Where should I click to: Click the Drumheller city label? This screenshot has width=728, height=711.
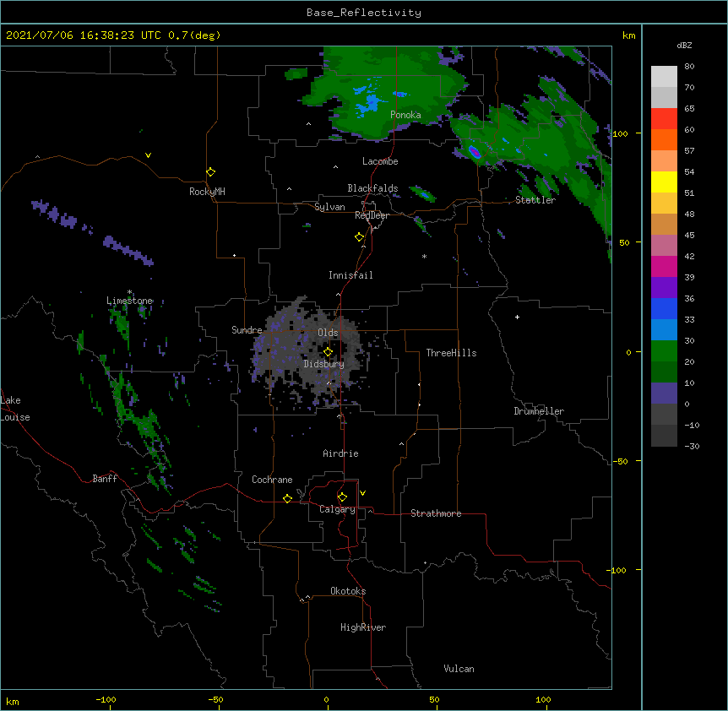point(539,411)
